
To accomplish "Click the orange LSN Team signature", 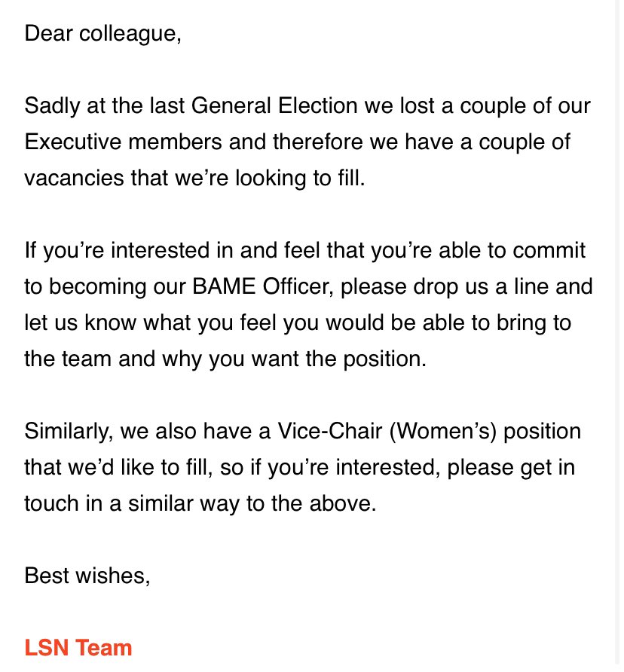I will point(78,648).
